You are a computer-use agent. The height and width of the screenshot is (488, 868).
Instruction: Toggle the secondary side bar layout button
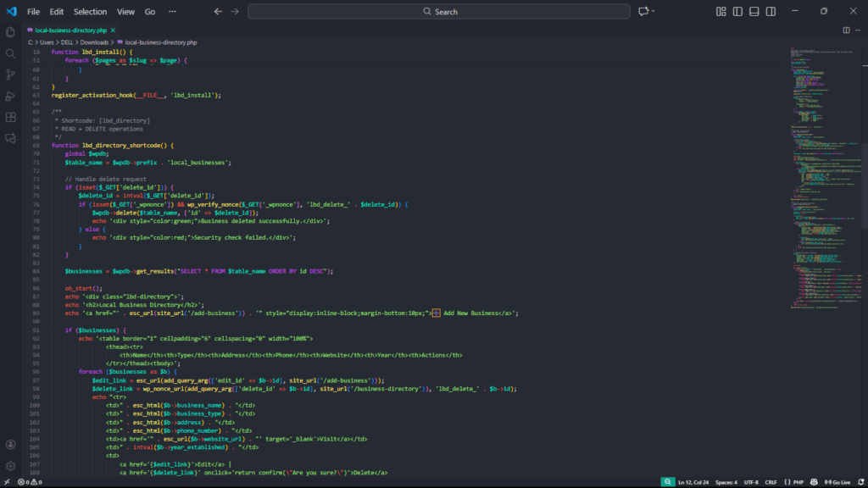770,11
